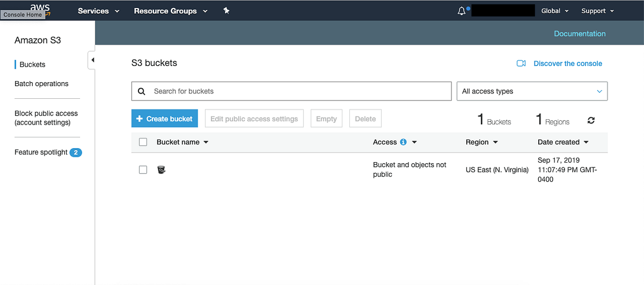
Task: Click the 'US East (N. Virginia)' cell
Action: tap(497, 170)
